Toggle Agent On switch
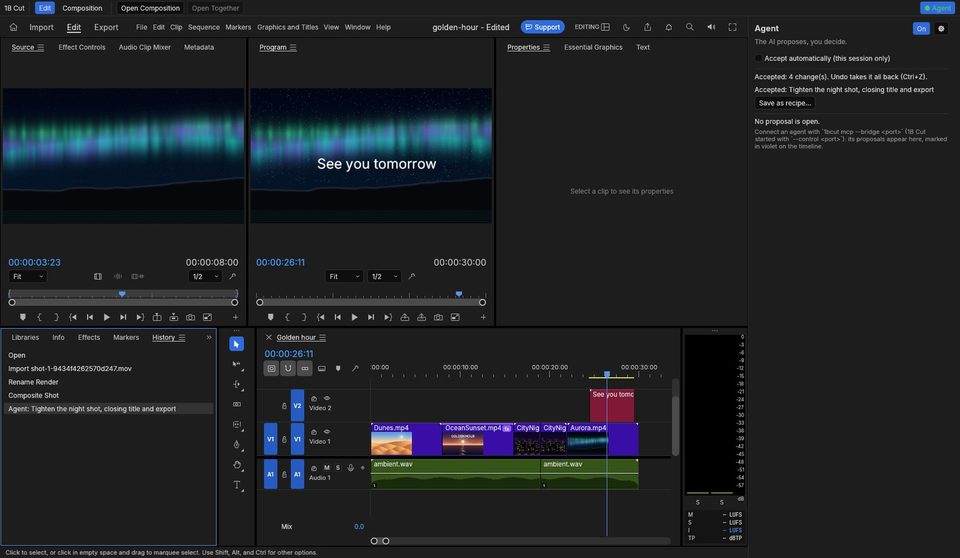Image resolution: width=960 pixels, height=558 pixels. pos(921,28)
